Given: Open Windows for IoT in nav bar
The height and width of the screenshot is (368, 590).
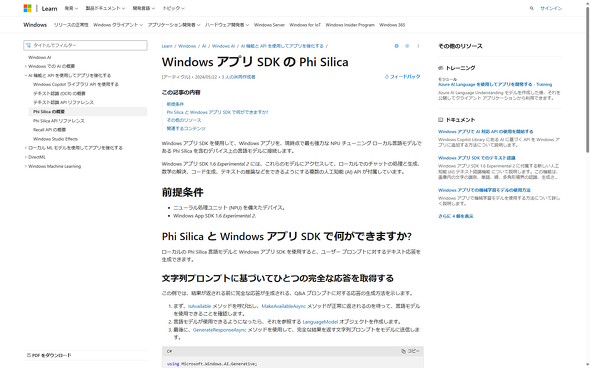Looking at the screenshot, I should click(305, 25).
